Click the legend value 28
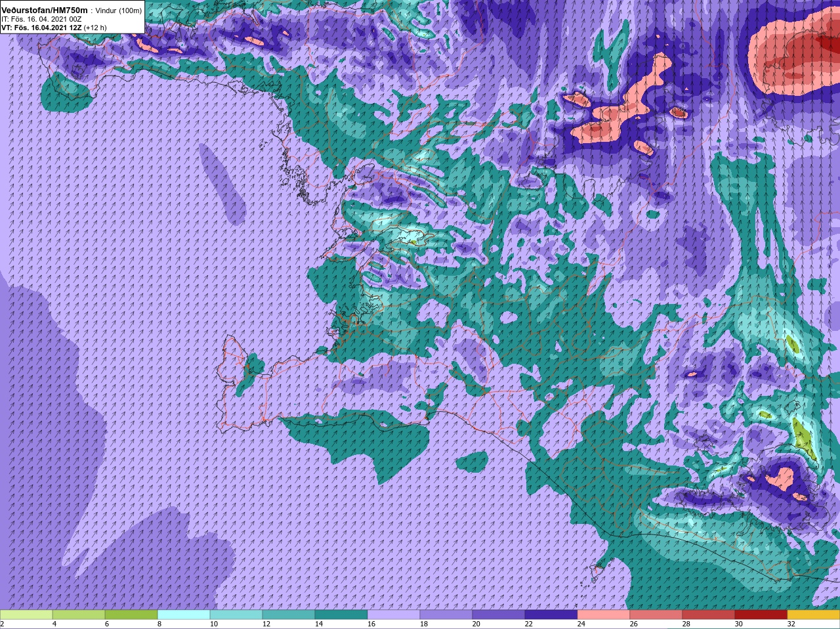Viewport: 840px width, 629px height. click(x=686, y=624)
